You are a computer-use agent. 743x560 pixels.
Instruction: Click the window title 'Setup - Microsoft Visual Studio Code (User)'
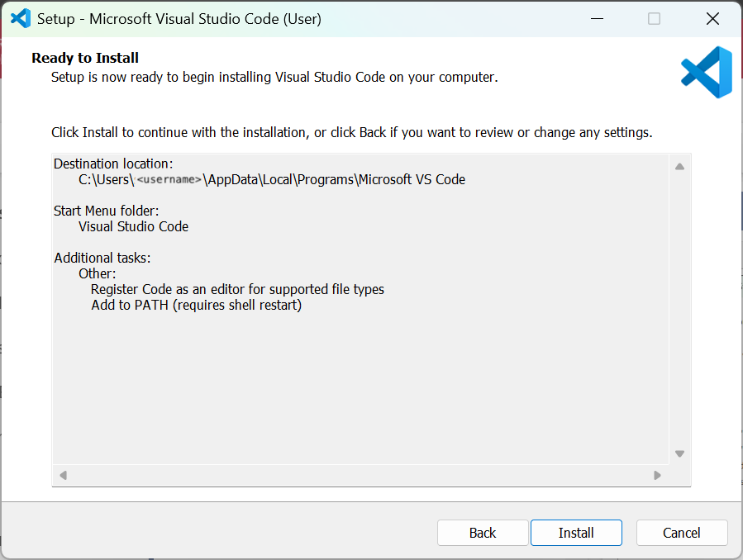click(179, 19)
